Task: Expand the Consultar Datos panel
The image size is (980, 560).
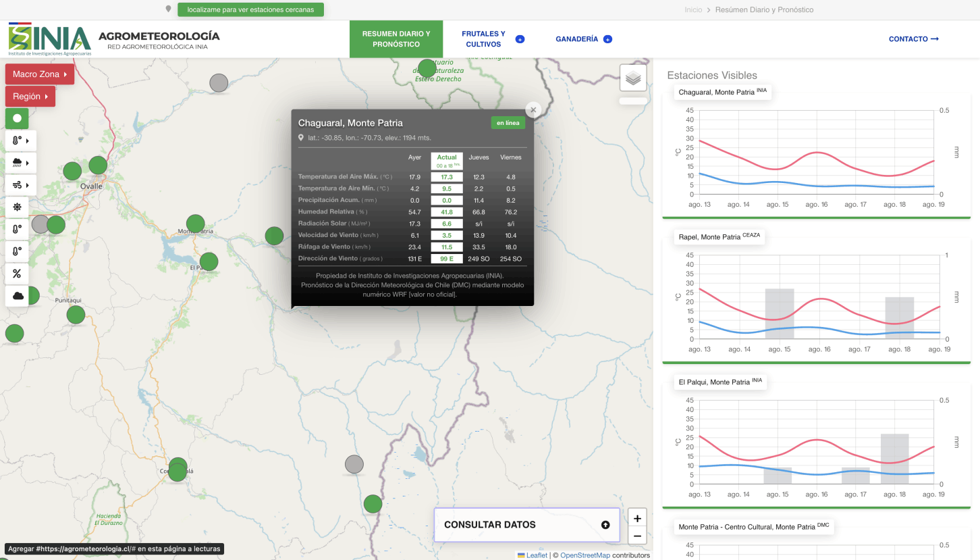Action: pyautogui.click(x=526, y=525)
